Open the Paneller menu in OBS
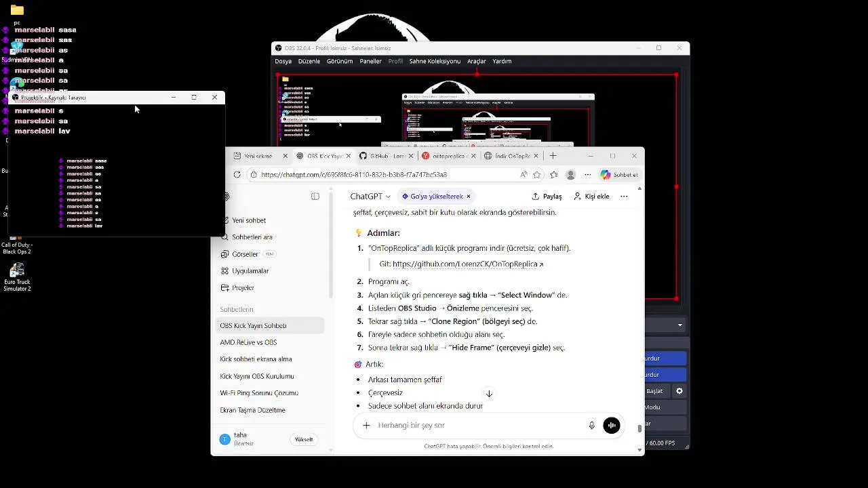The height and width of the screenshot is (488, 868). click(x=370, y=61)
